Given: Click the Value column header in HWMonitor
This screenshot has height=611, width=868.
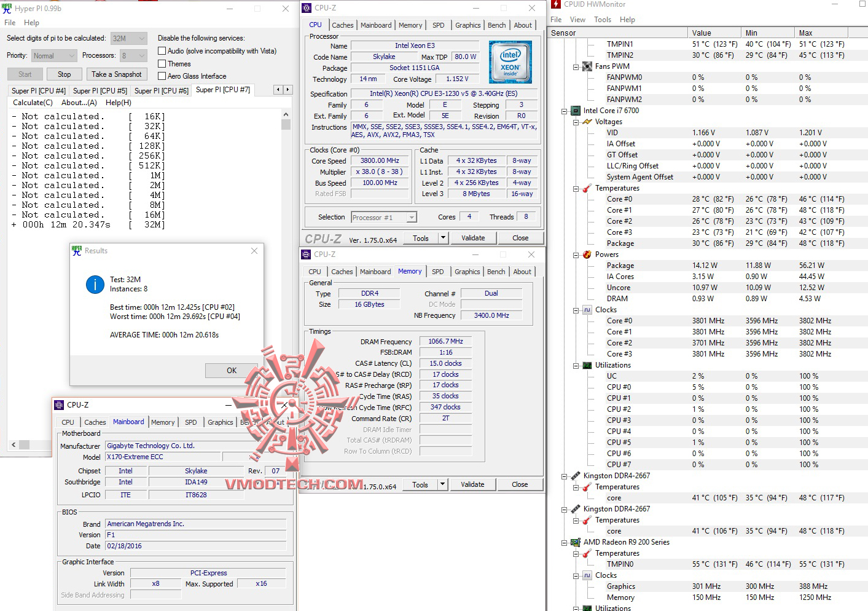Looking at the screenshot, I should tap(714, 33).
